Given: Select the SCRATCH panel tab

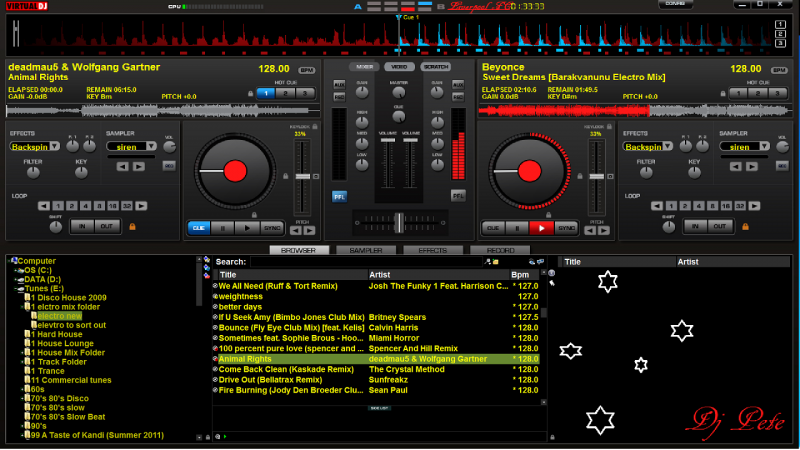Looking at the screenshot, I should (436, 67).
